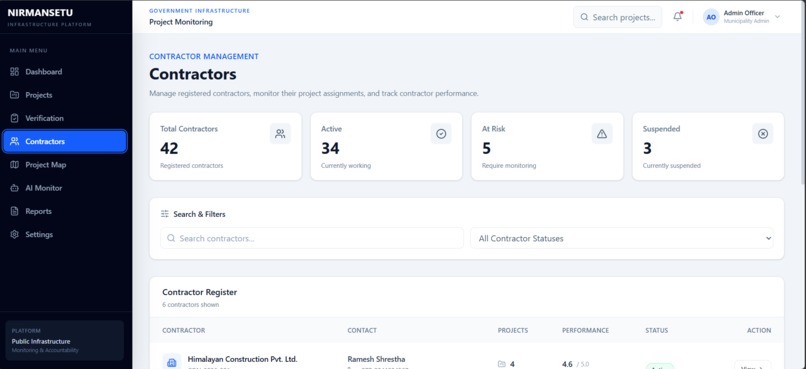Screen dimensions: 806x369
Task: Click the Project Monitoring header title
Action: [181, 22]
